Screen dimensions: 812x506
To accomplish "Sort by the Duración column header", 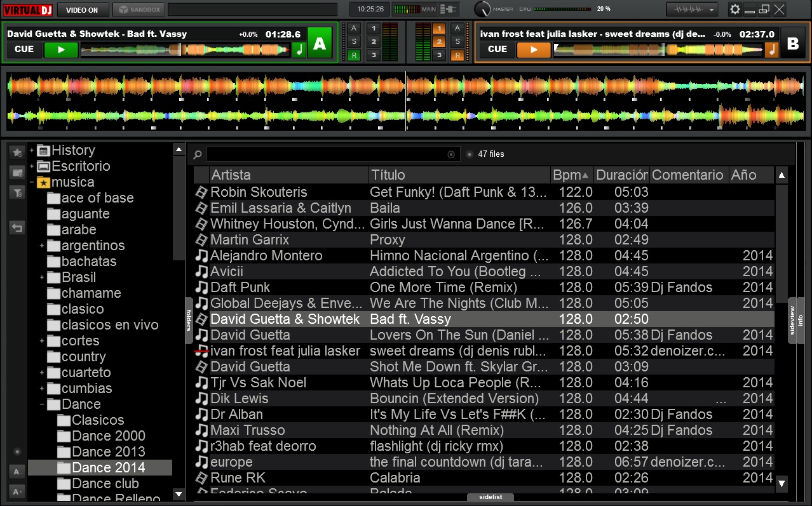I will pos(621,175).
